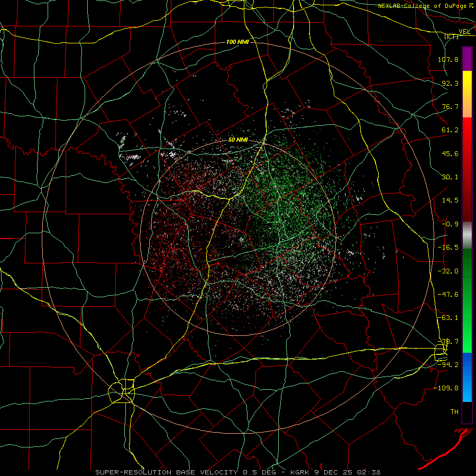Click the gray segment of color bar
This screenshot has height=476, width=476.
pyautogui.click(x=467, y=235)
